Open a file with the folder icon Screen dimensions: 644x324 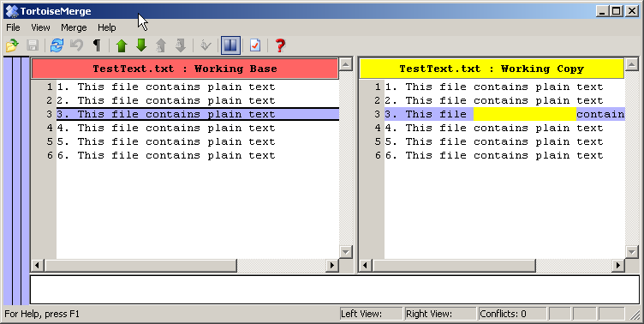pyautogui.click(x=12, y=45)
